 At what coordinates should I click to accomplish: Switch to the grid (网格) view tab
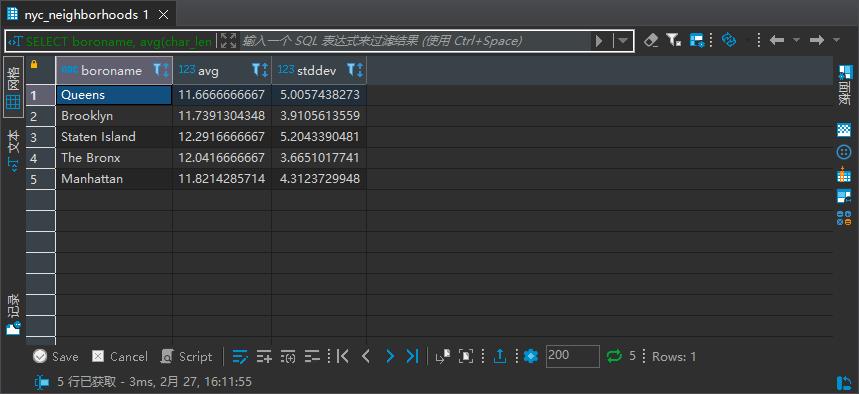click(x=13, y=88)
